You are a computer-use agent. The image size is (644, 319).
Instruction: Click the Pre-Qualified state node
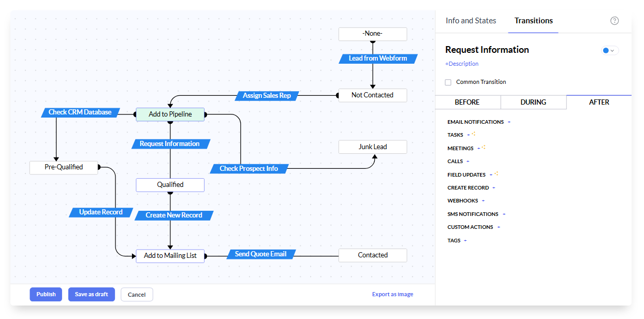pyautogui.click(x=64, y=167)
